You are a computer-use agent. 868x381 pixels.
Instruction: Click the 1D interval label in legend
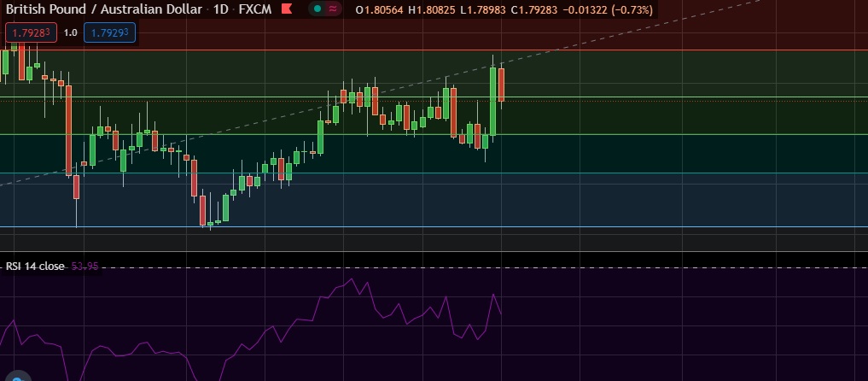(220, 9)
